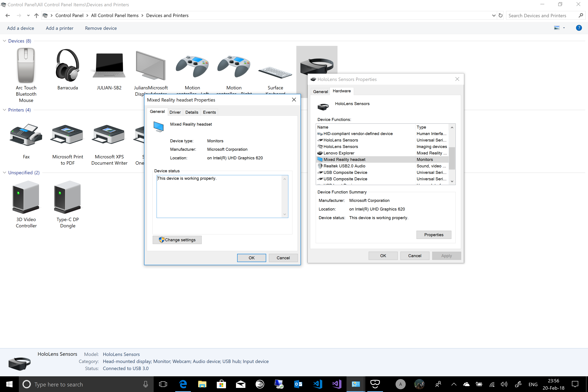This screenshot has width=588, height=392.
Task: Open the help button in Devices and Printers
Action: click(579, 28)
